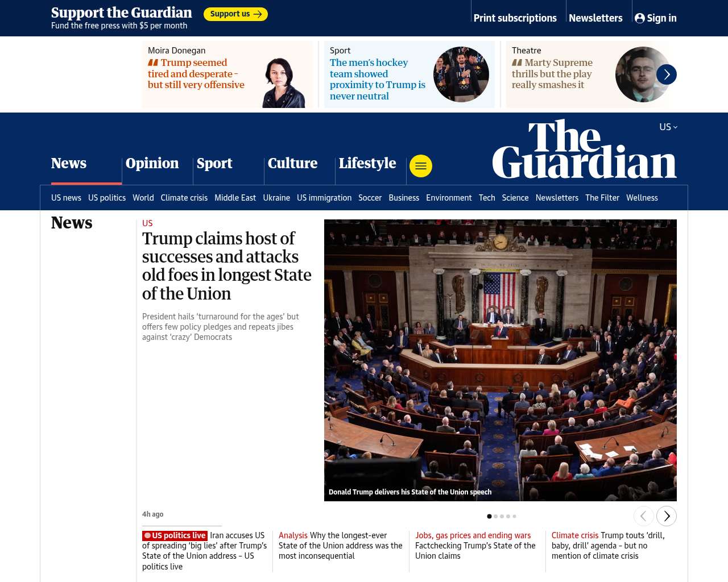Viewport: 728px width, 582px height.
Task: Select the fourth carousel pagination dot
Action: tap(508, 516)
